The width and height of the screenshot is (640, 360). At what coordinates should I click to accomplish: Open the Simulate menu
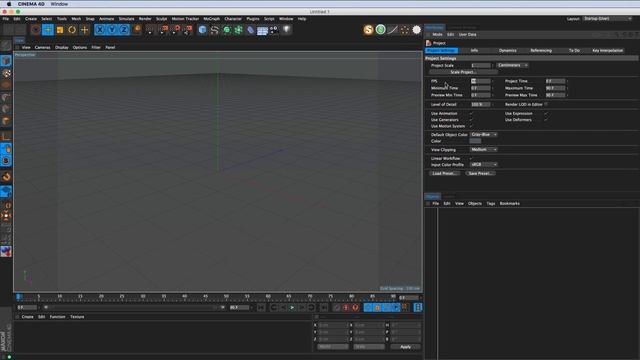(126, 19)
